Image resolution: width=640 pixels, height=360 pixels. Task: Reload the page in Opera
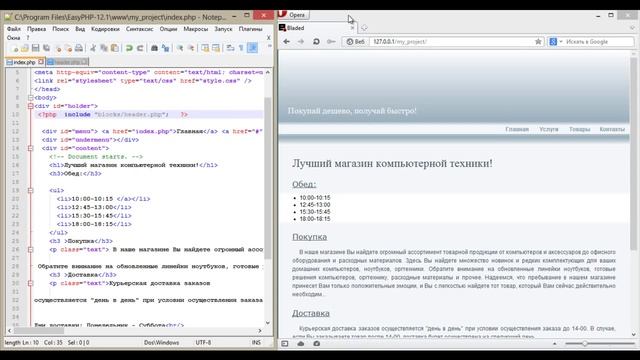coord(316,42)
